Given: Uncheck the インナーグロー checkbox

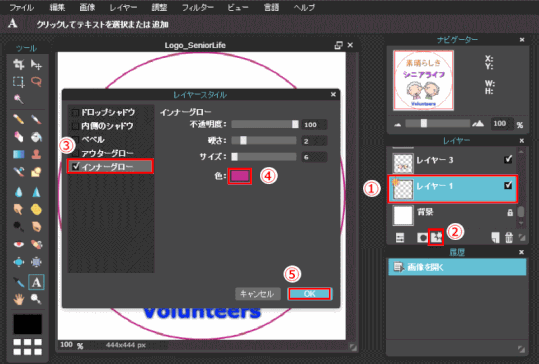Looking at the screenshot, I should [x=75, y=166].
